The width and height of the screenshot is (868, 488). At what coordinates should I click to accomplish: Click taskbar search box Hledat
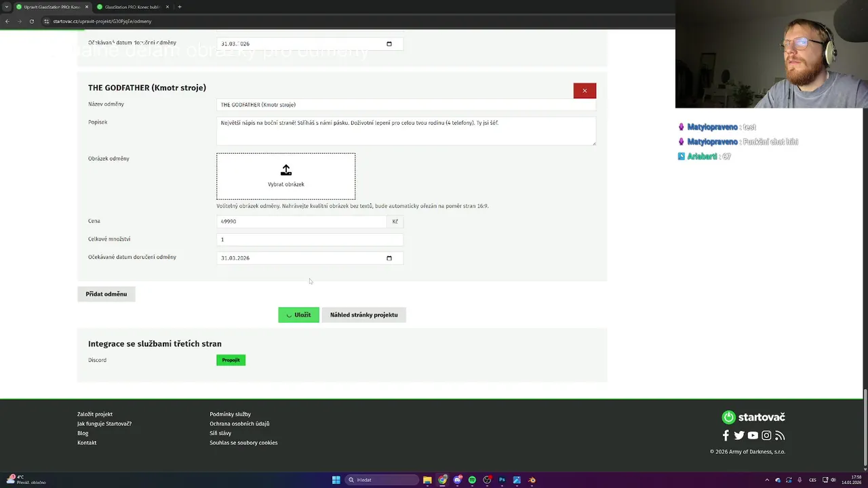[382, 480]
